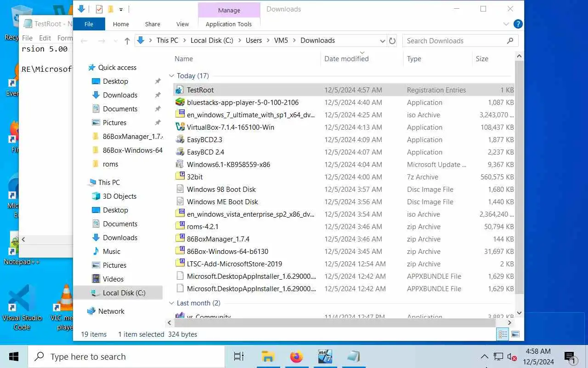
Task: Click the roms-4.2.1 zip archive icon
Action: click(180, 227)
